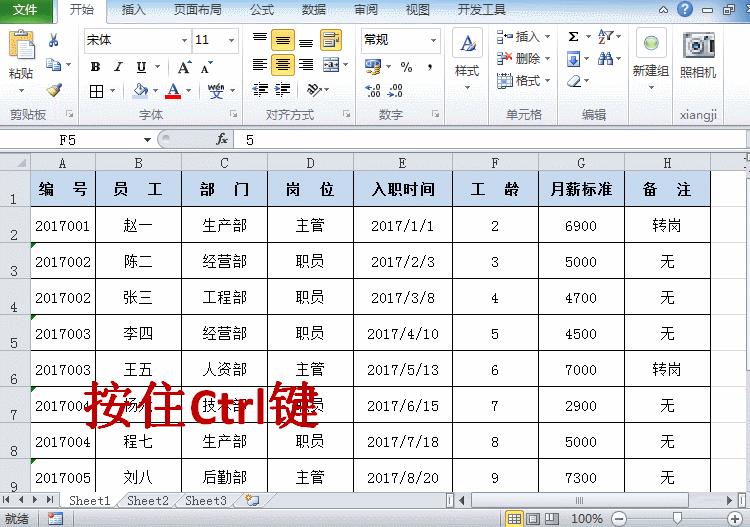Click the 格式 format cells button
Image resolution: width=750 pixels, height=527 pixels.
(x=523, y=81)
